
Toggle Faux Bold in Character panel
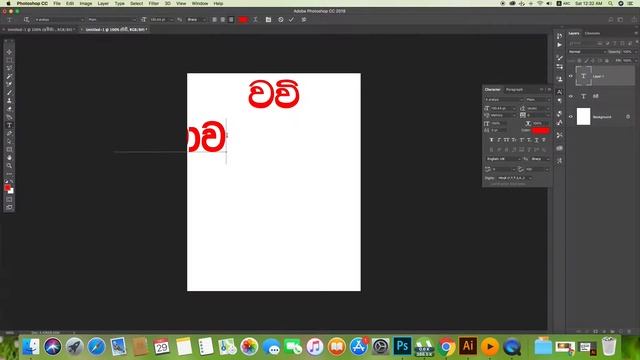coord(491,140)
